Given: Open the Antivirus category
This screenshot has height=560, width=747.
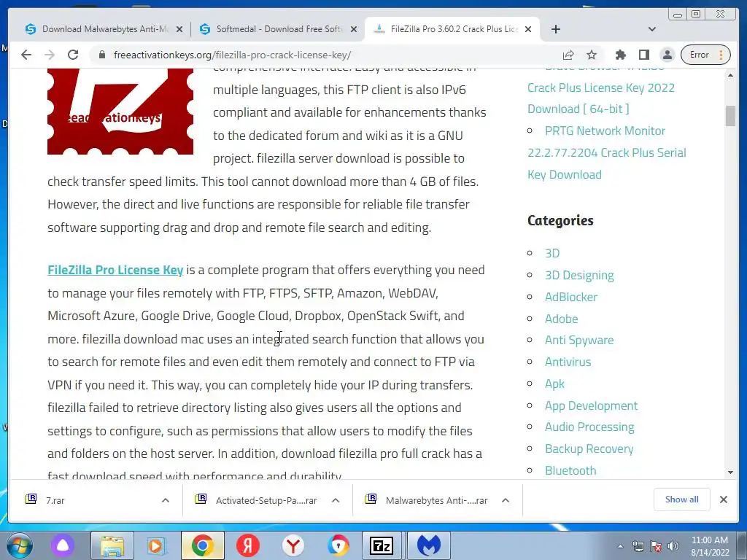Looking at the screenshot, I should (x=568, y=362).
